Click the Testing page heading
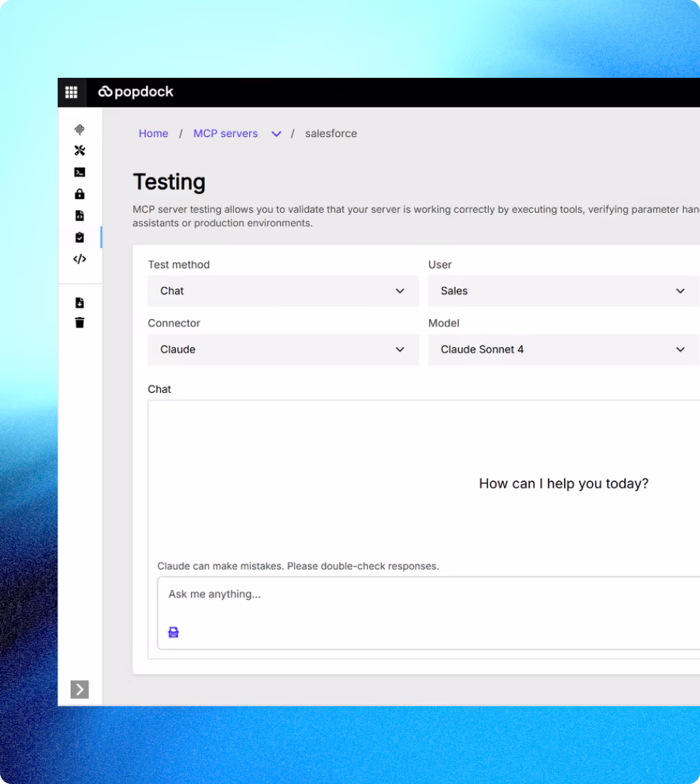The width and height of the screenshot is (700, 784). point(169,182)
